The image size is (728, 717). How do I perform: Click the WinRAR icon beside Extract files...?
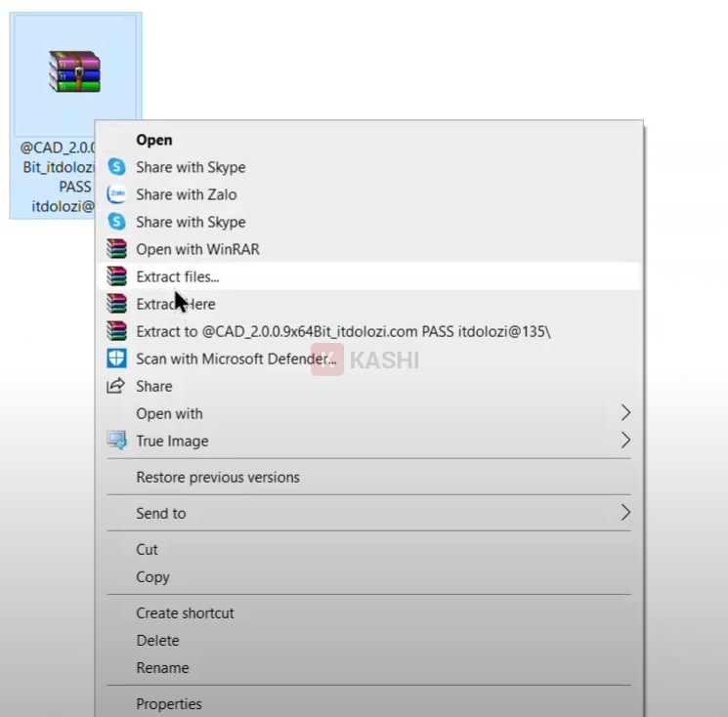(116, 276)
